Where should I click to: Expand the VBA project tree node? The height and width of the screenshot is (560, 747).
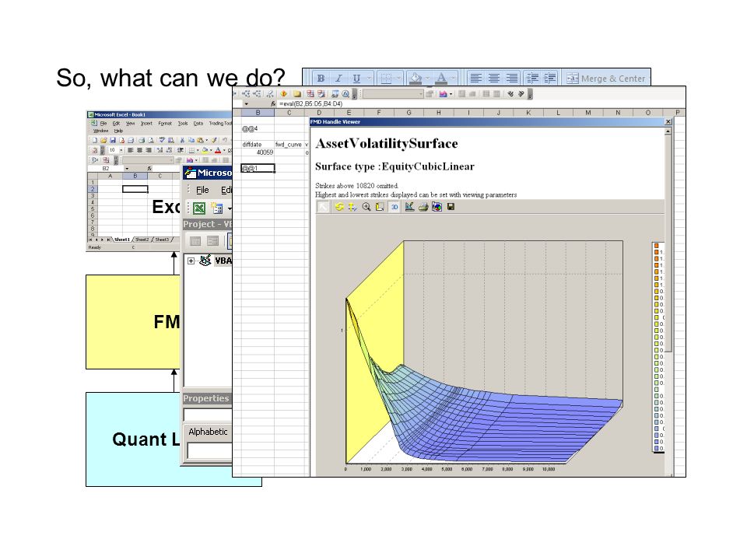(191, 261)
